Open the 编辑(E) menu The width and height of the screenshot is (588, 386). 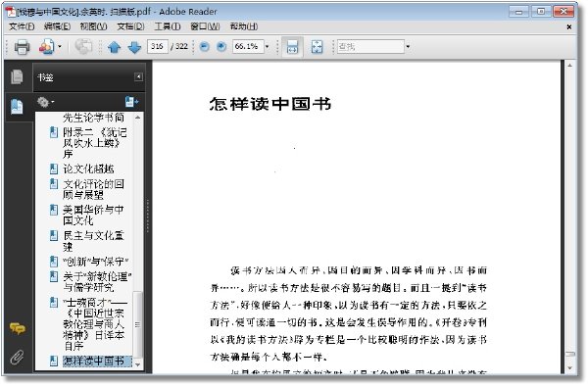coord(57,26)
